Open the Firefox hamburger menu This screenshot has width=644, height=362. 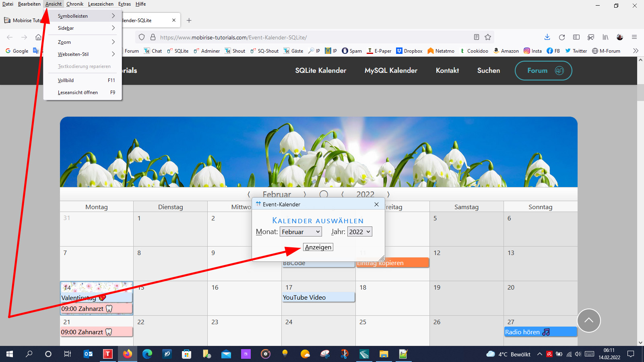634,37
